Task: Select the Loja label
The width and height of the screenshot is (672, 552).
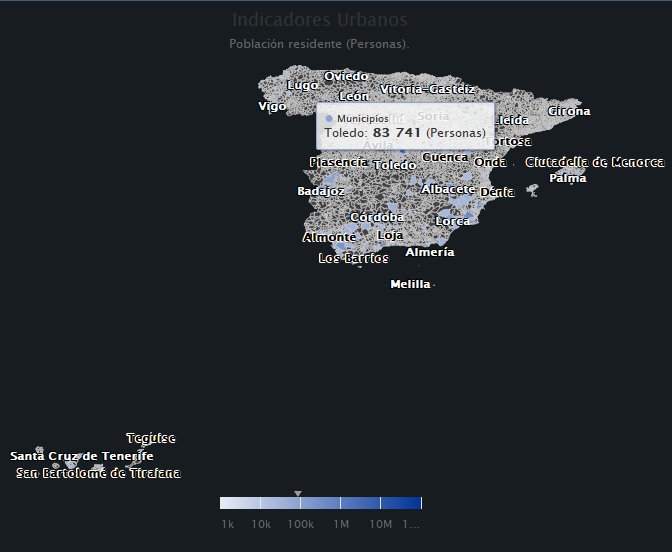Action: click(x=390, y=235)
